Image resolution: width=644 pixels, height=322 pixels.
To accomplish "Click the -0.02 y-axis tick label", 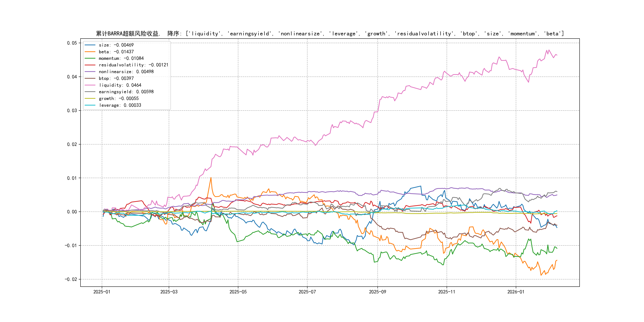I will coord(71,279).
